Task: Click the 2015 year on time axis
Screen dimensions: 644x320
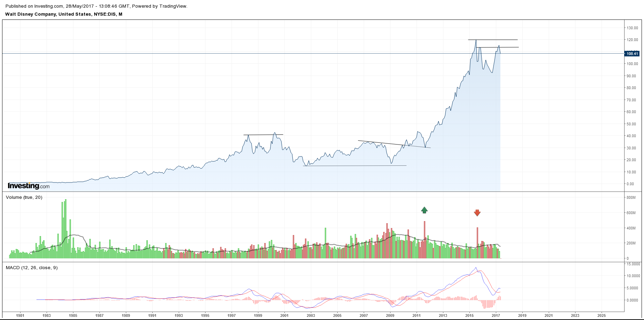Action: point(469,315)
